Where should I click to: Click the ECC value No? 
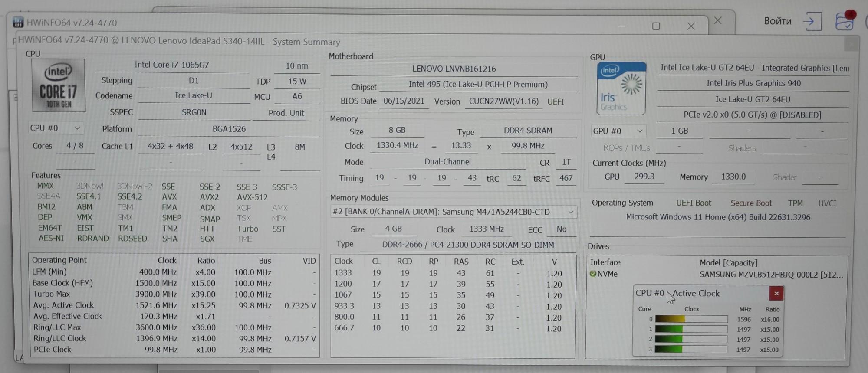pos(561,229)
